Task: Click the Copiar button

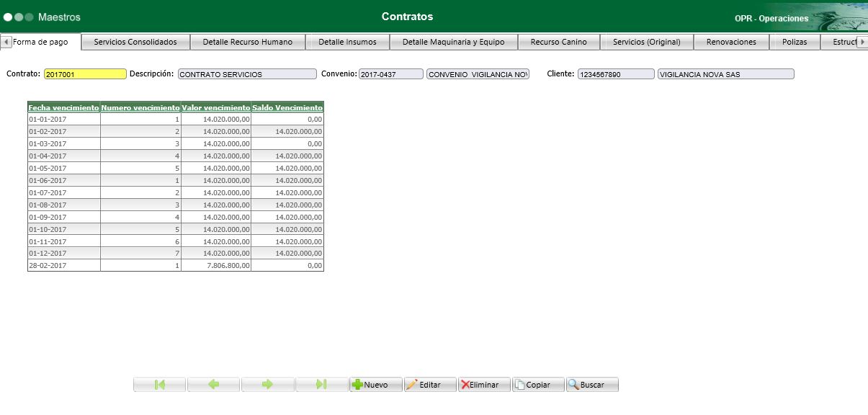Action: (x=538, y=385)
